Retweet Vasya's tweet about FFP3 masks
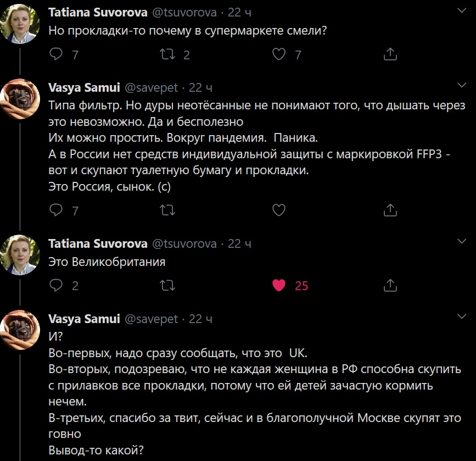476x461 pixels. click(x=167, y=210)
